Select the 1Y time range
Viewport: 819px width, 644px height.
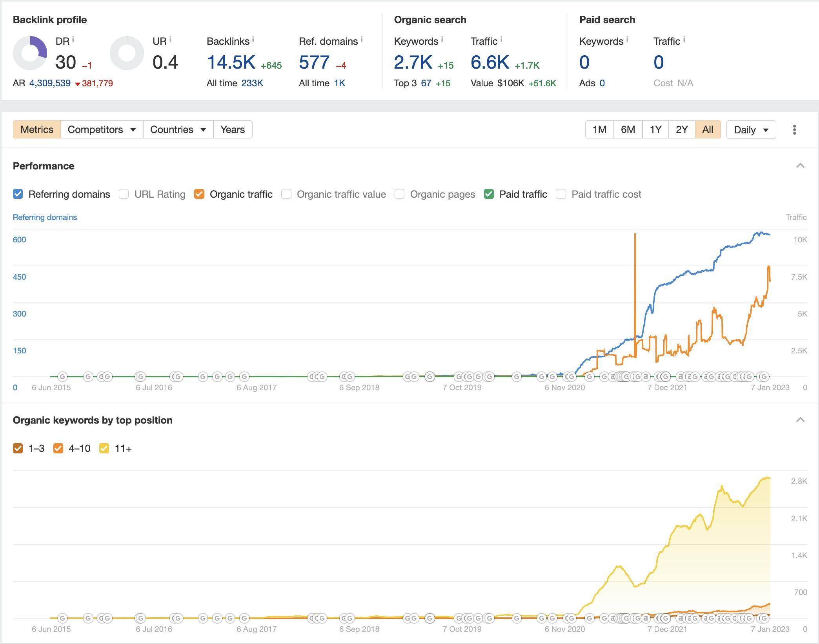(655, 129)
